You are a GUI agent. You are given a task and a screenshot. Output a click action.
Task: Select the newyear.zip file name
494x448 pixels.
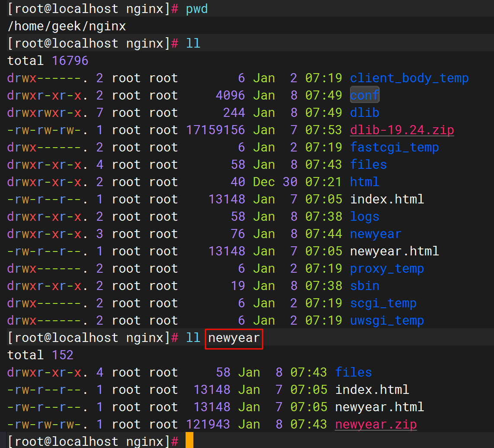pos(376,424)
